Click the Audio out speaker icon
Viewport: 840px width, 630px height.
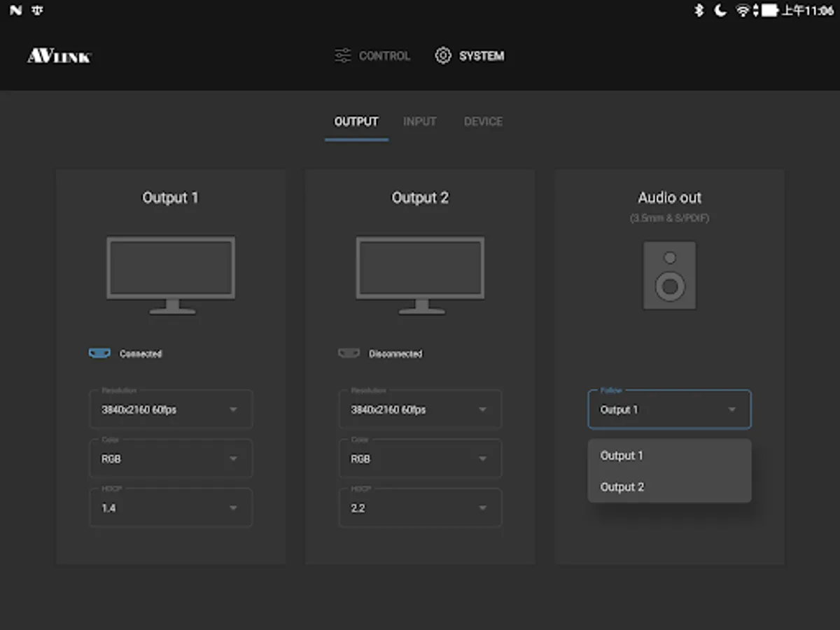coord(670,275)
